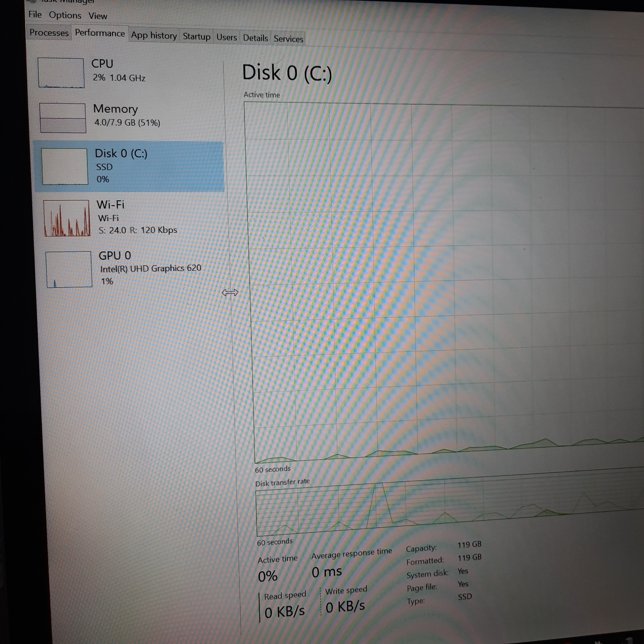Image resolution: width=644 pixels, height=644 pixels.
Task: Select the Performance tab
Action: 100,33
